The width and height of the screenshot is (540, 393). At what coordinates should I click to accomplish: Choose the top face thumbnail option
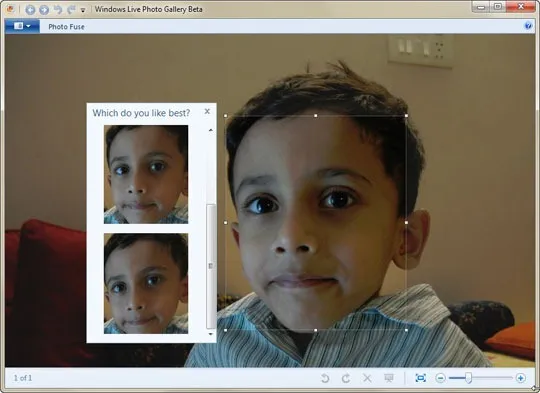tap(146, 174)
